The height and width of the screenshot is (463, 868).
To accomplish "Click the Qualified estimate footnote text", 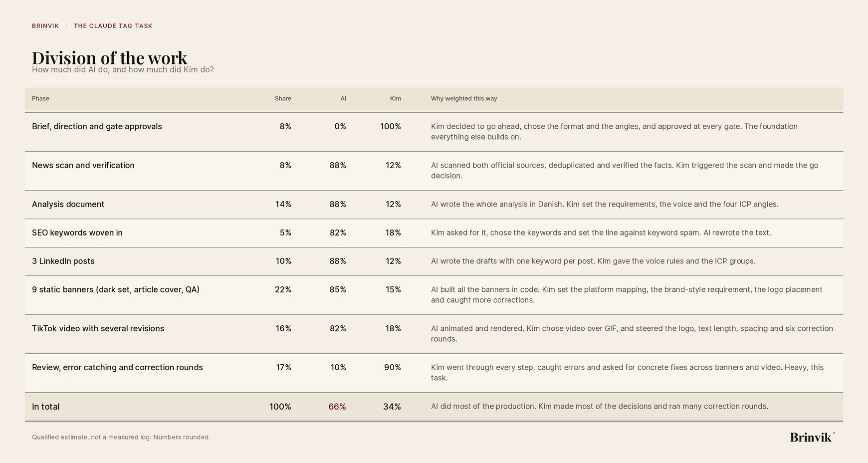I will pyautogui.click(x=121, y=437).
